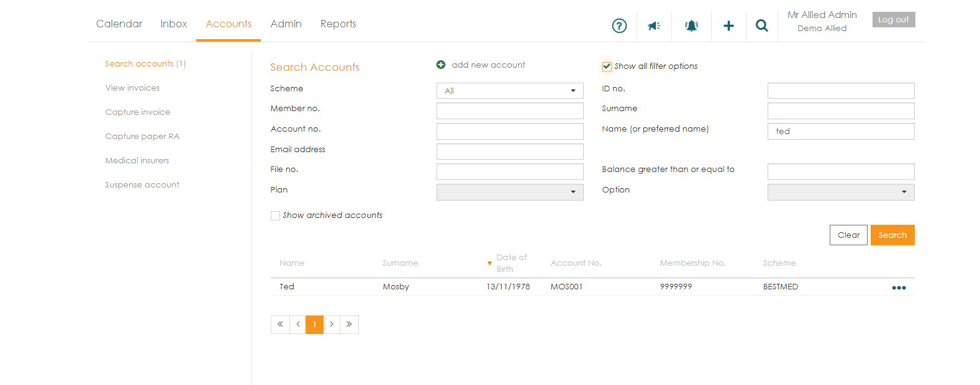Open the Scheme dropdown
Screen dimensions: 980x385
click(x=510, y=91)
